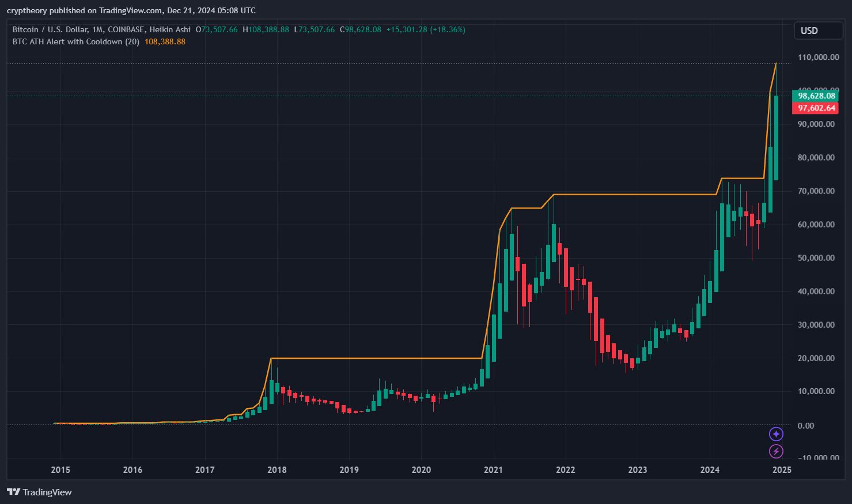Open the USD currency selector
The width and height of the screenshot is (852, 504).
[x=818, y=31]
